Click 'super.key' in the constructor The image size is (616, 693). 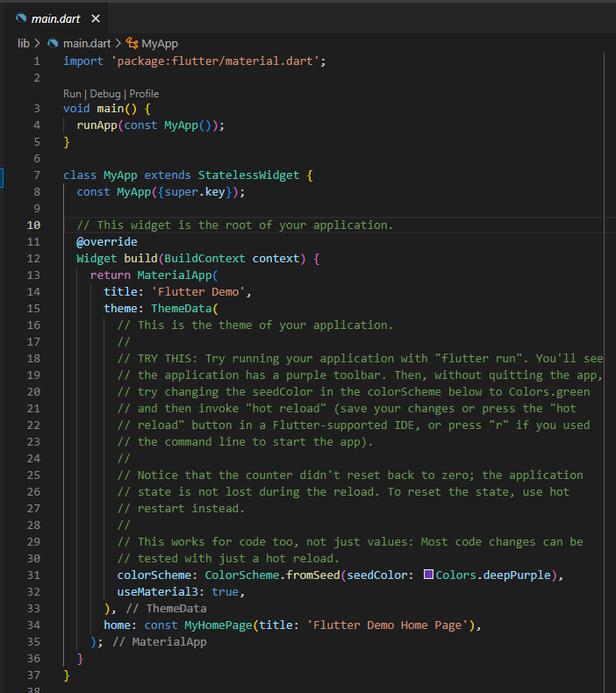click(x=195, y=192)
